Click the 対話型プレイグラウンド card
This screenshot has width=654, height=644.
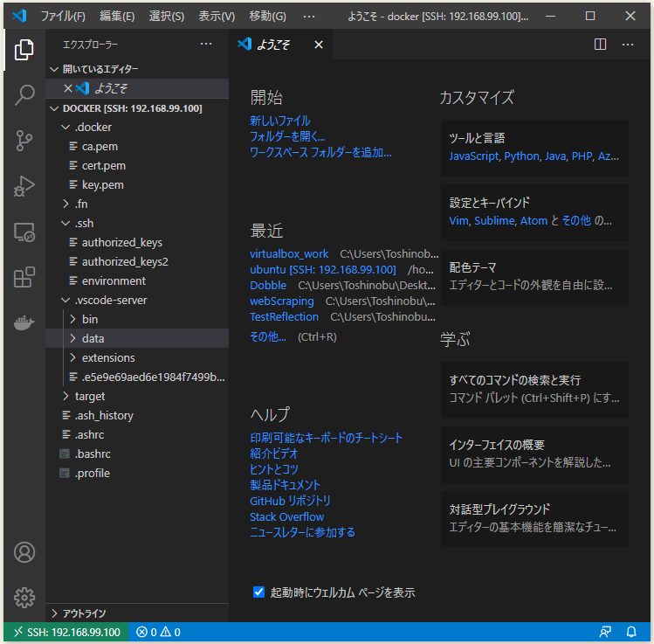(x=534, y=519)
